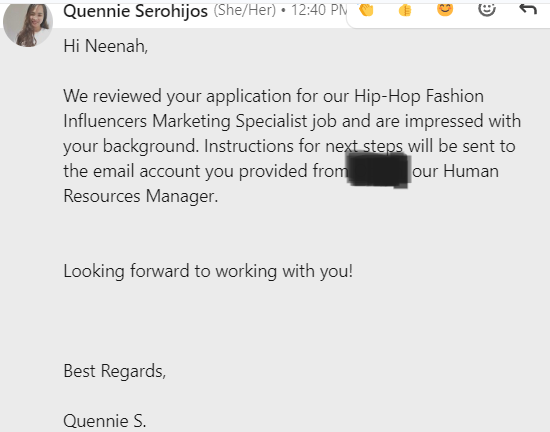The height and width of the screenshot is (432, 550).
Task: Click the words 'our Human' after redaction
Action: click(x=455, y=171)
